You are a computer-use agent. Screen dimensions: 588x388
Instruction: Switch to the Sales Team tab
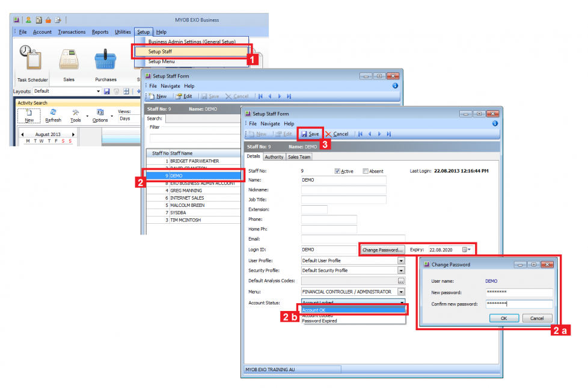click(299, 157)
